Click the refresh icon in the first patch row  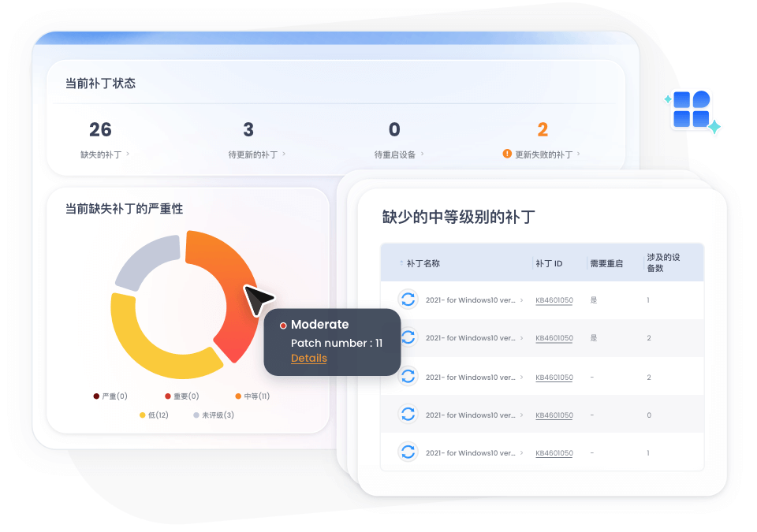408,299
